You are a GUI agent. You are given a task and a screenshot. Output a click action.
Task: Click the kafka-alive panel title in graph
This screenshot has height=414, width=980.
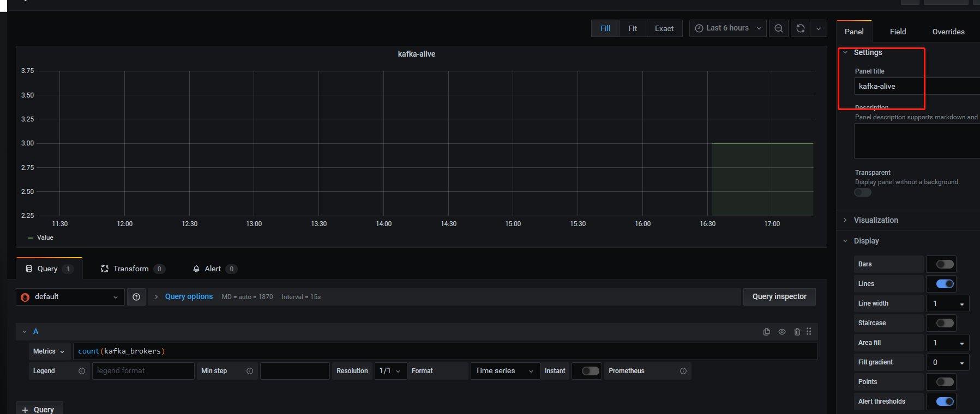pos(417,54)
